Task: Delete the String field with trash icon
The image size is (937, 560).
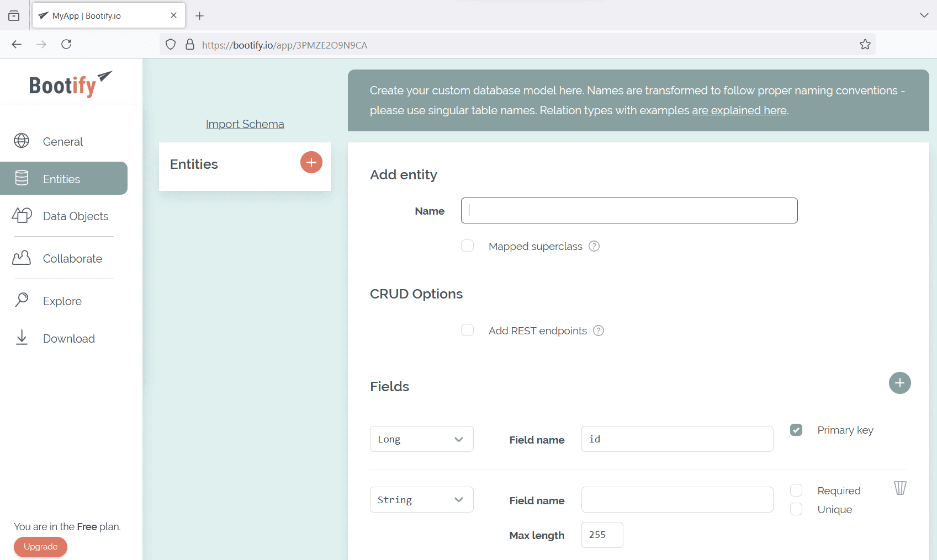Action: pyautogui.click(x=900, y=488)
